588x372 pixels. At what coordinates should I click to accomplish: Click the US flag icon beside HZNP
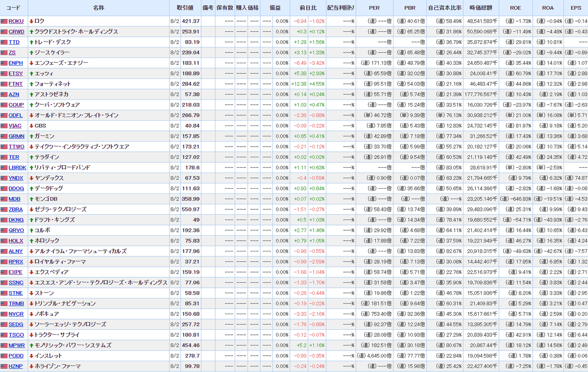(4, 366)
